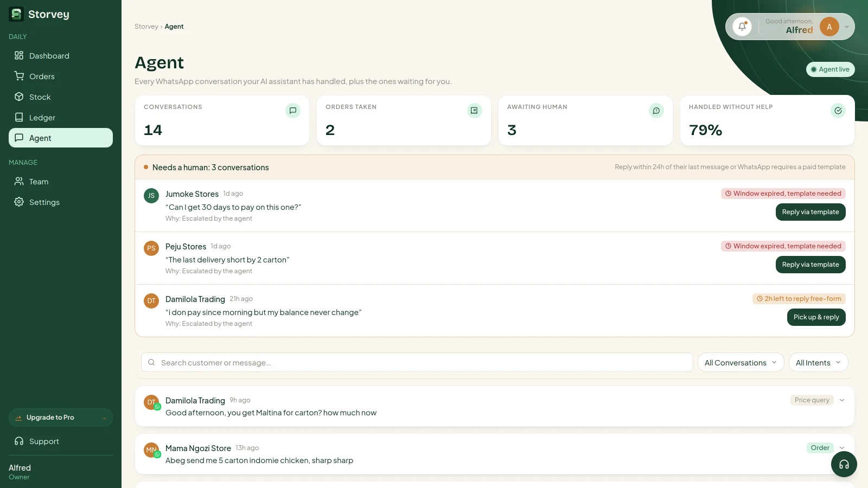The width and height of the screenshot is (868, 488).
Task: Click the DT avatar in the needs-a-human list
Action: [151, 301]
